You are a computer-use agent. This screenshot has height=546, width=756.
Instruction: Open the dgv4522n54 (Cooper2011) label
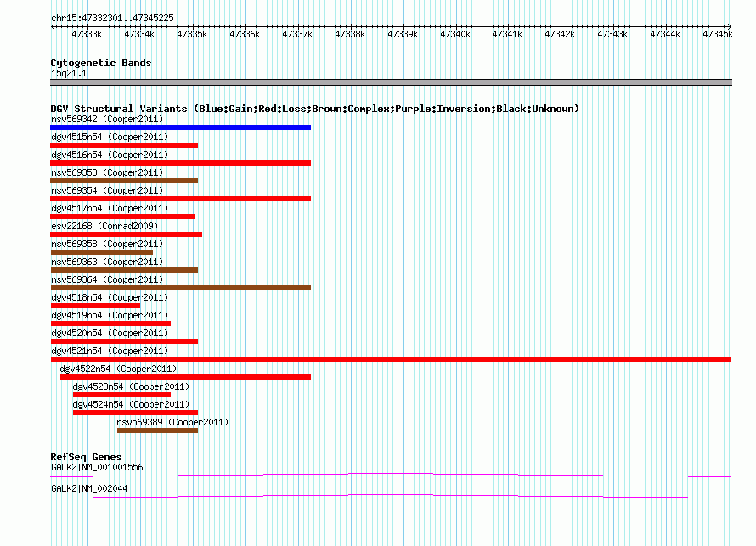click(118, 369)
